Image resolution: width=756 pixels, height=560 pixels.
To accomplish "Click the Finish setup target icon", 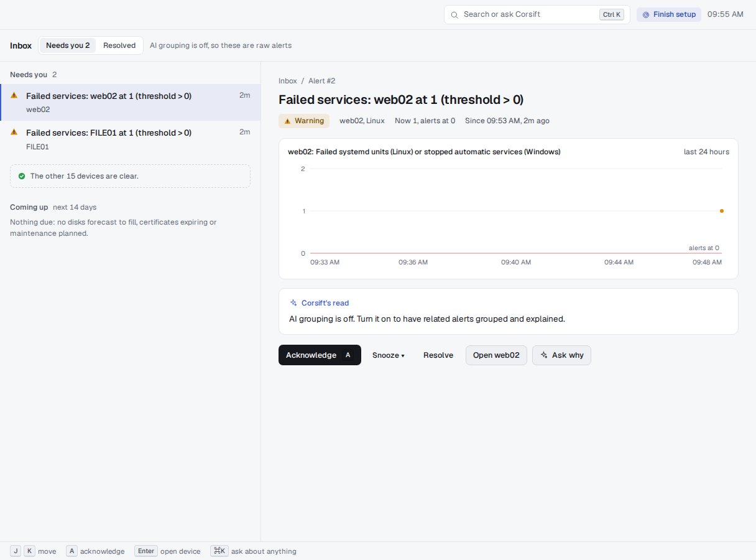I will 646,14.
